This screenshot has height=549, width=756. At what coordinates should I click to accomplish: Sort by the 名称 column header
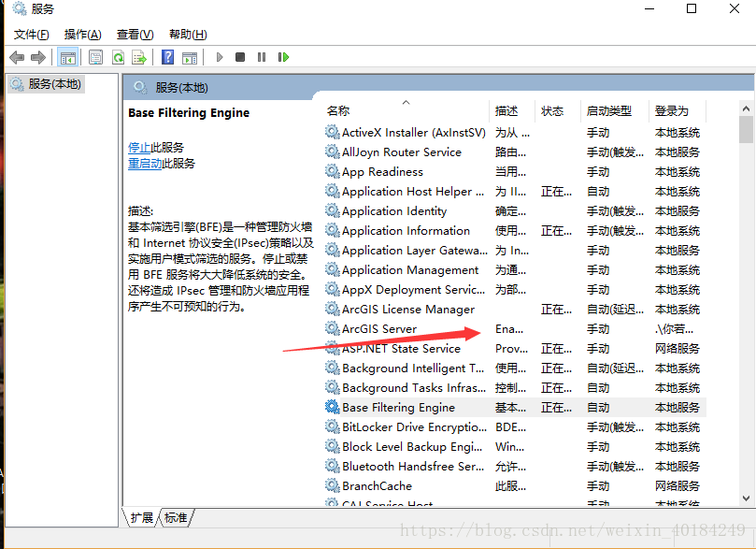click(407, 111)
